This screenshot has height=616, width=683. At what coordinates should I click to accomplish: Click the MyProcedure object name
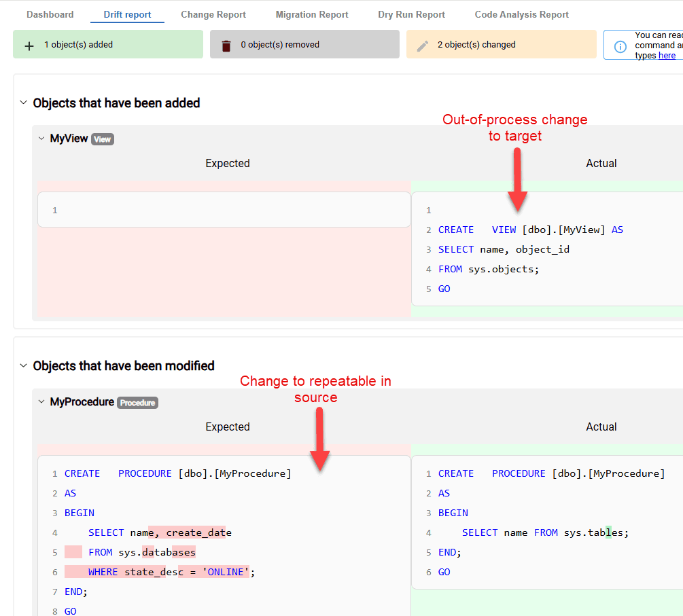coord(82,402)
